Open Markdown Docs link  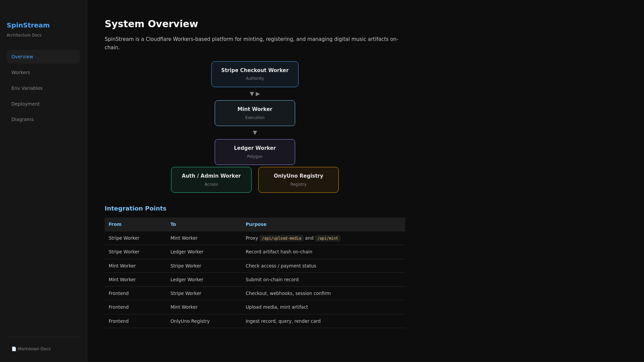coord(43,349)
